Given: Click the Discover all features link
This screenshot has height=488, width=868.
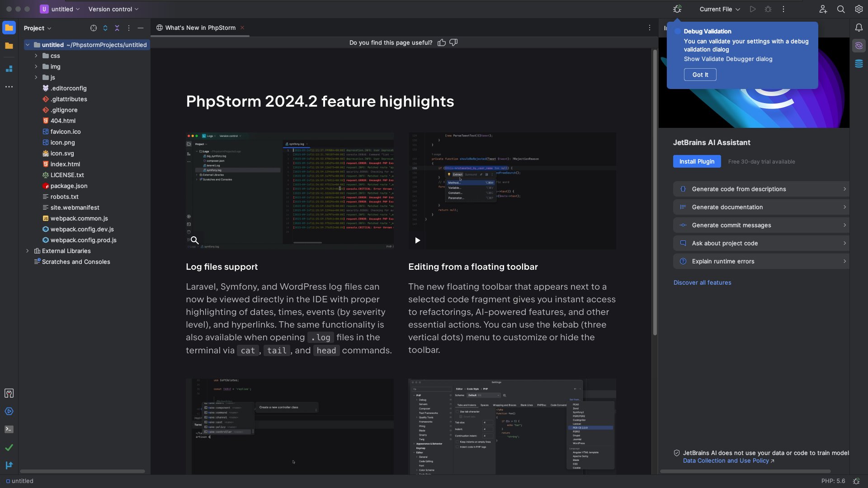Looking at the screenshot, I should 702,282.
